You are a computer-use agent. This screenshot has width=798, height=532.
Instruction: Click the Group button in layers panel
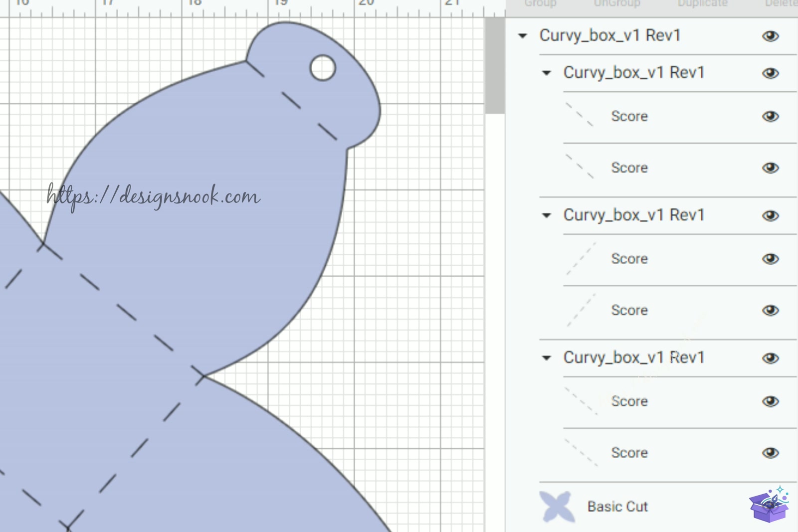(540, 3)
